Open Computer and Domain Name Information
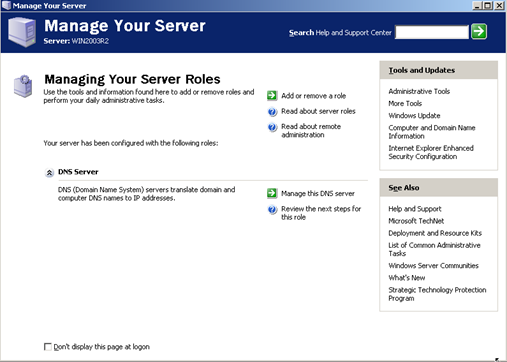 tap(432, 132)
